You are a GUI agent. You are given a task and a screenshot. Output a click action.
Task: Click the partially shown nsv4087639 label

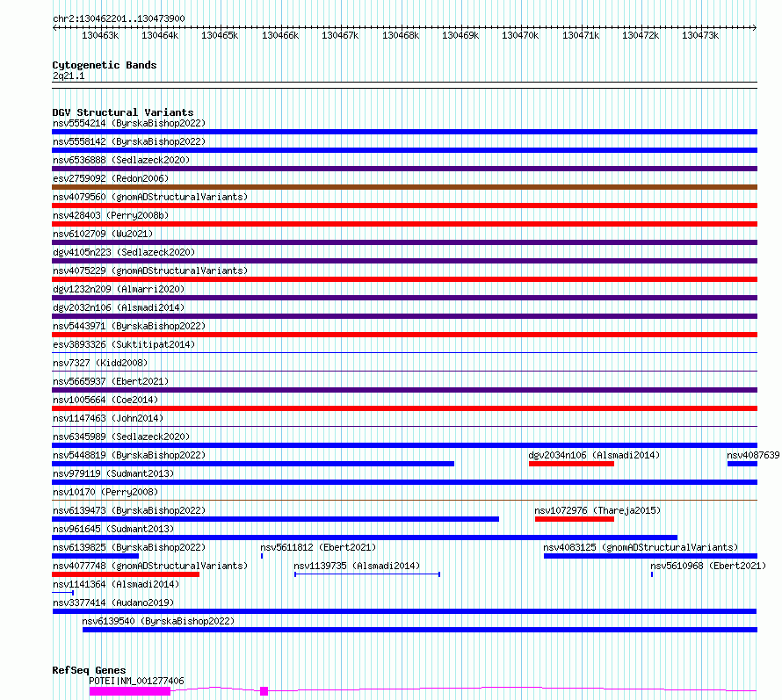(x=753, y=455)
